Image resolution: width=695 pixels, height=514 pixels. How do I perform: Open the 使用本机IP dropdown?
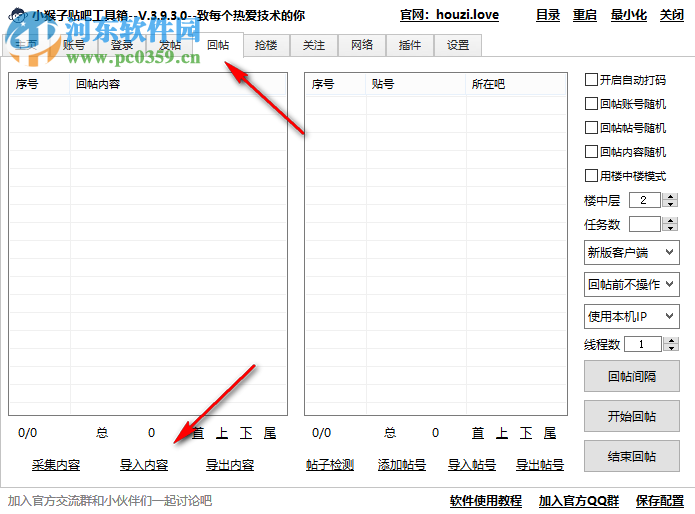pyautogui.click(x=632, y=316)
